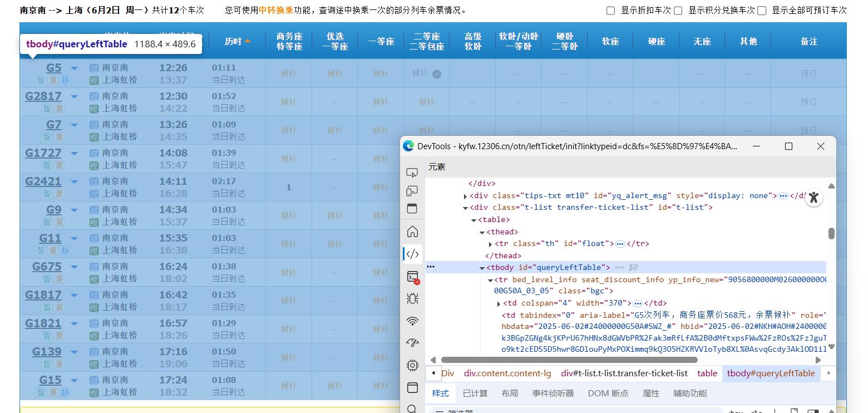Open the Sources bug icon in DevTools
The width and height of the screenshot is (868, 413).
coord(412,299)
